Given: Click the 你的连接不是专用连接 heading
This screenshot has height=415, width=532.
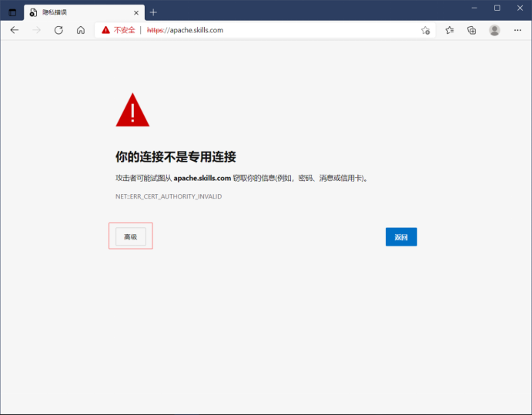Looking at the screenshot, I should 176,157.
